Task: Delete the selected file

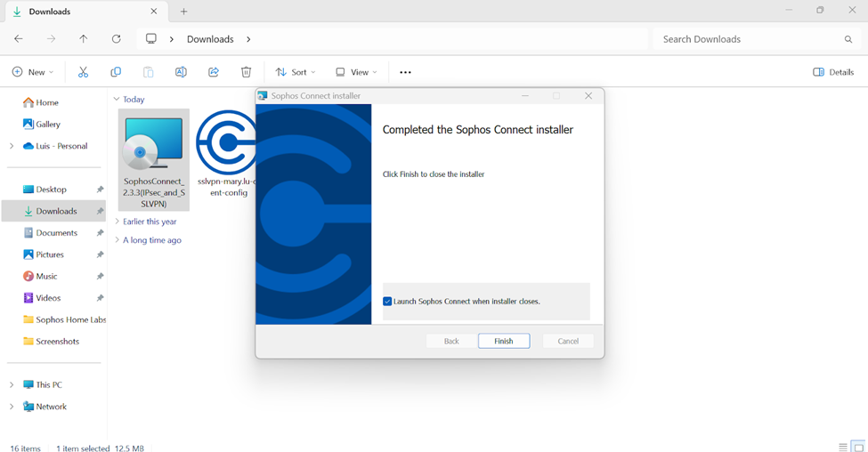Action: (247, 72)
